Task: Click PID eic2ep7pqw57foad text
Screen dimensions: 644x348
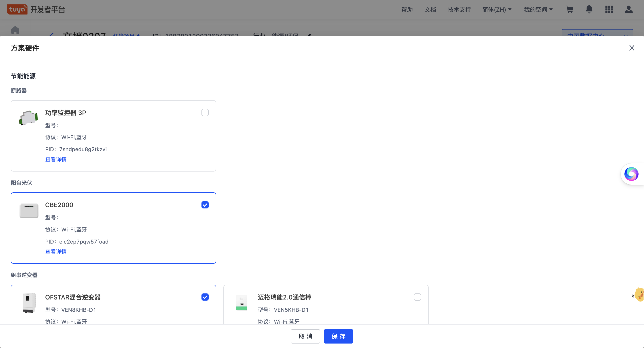Action: pos(77,242)
